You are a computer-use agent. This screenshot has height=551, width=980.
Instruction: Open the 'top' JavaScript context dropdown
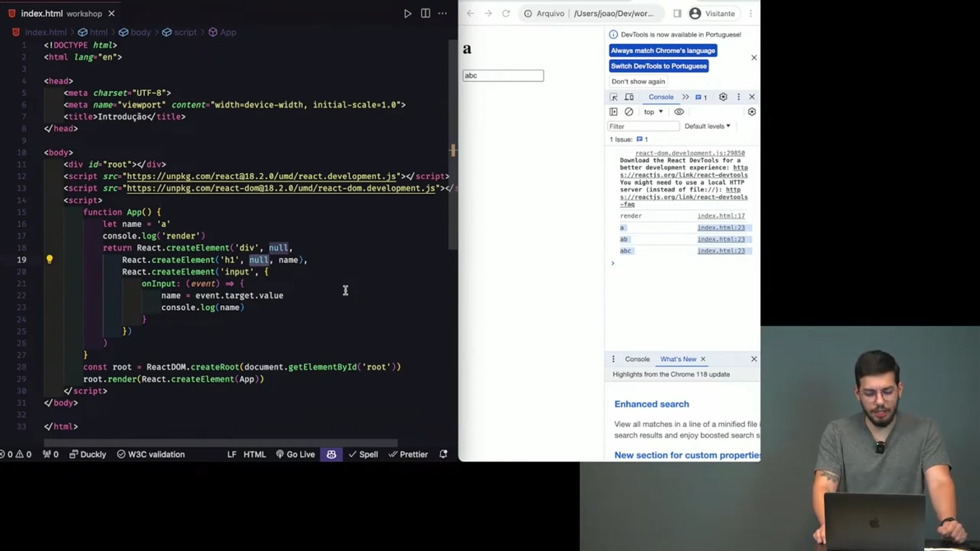click(x=653, y=112)
